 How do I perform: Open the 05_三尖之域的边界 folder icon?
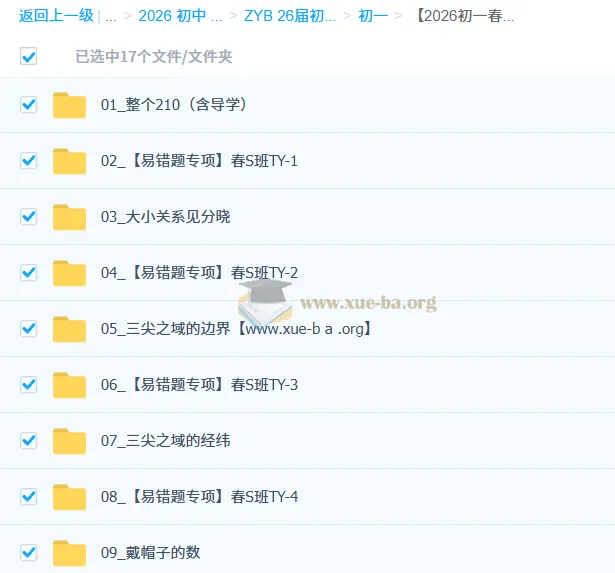[69, 329]
